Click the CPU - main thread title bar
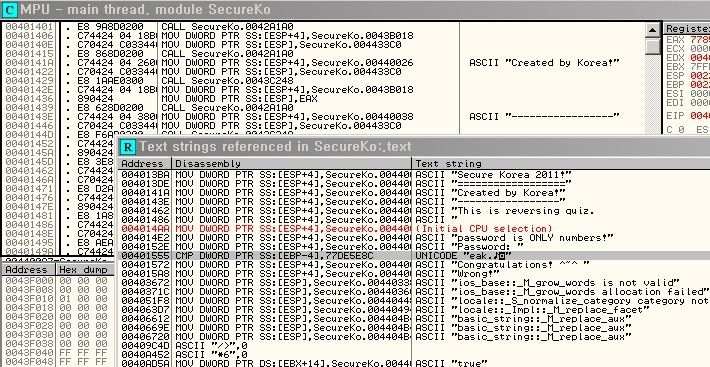This screenshot has height=367, width=710. tap(355, 9)
